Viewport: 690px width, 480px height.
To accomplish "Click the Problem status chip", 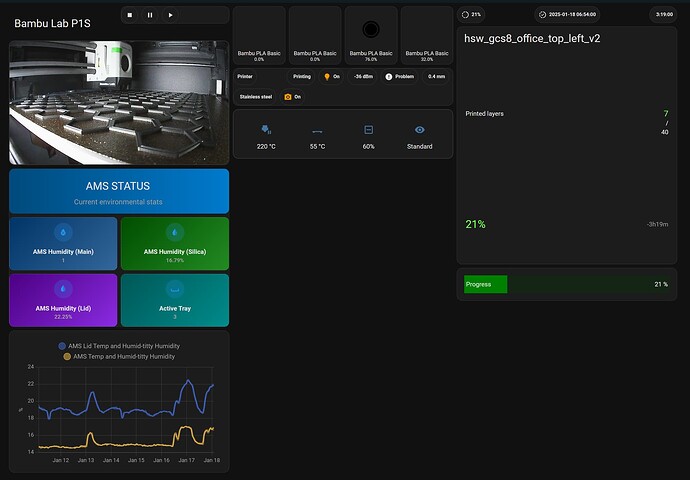I will (x=399, y=76).
